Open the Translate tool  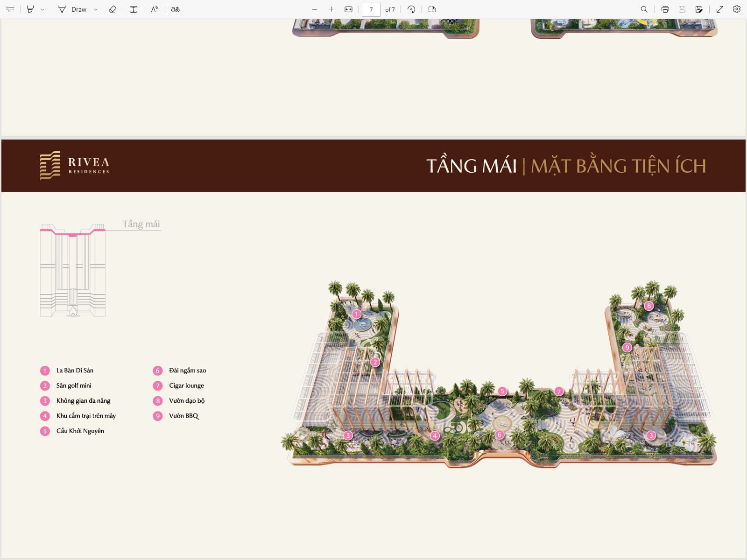pyautogui.click(x=176, y=9)
